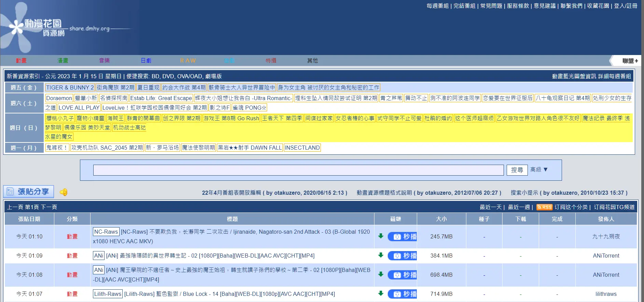Image resolution: width=644 pixels, height=302 pixels.
Task: Click the green magnet arrow for Blue Lock row
Action: [x=381, y=293]
